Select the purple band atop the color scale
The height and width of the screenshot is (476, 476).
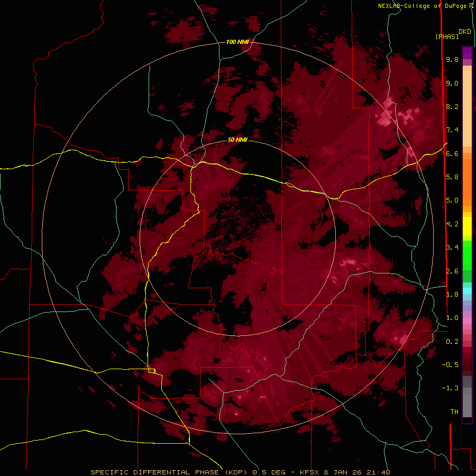click(467, 53)
